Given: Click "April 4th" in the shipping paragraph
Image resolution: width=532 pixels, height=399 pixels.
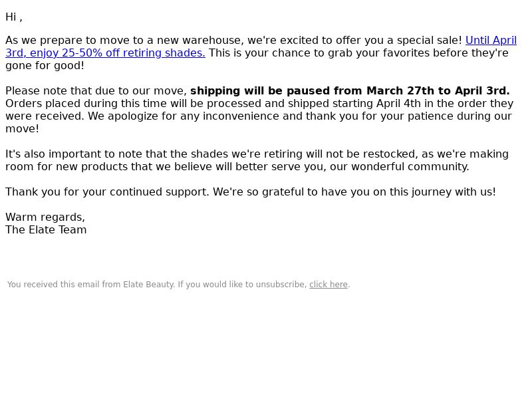Looking at the screenshot, I should pos(398,104).
